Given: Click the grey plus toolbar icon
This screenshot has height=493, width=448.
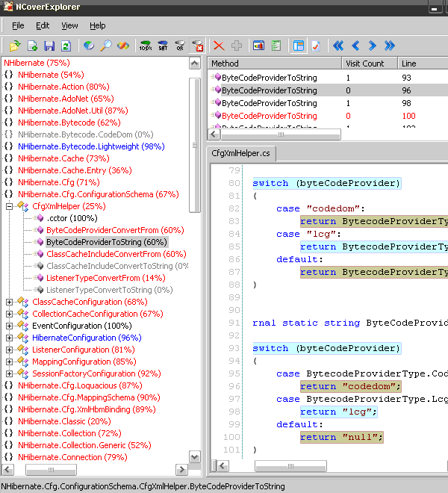Looking at the screenshot, I should pos(237,46).
